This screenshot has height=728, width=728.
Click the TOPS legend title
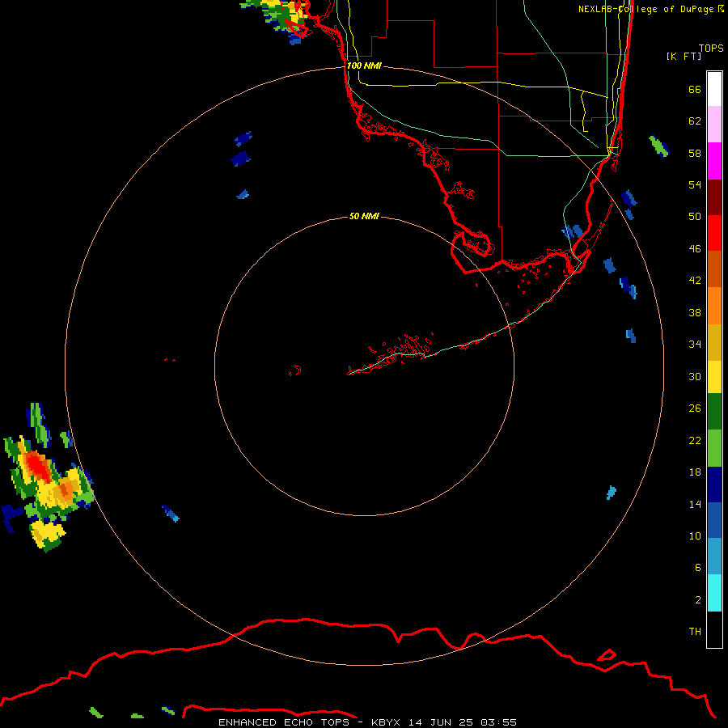point(711,48)
